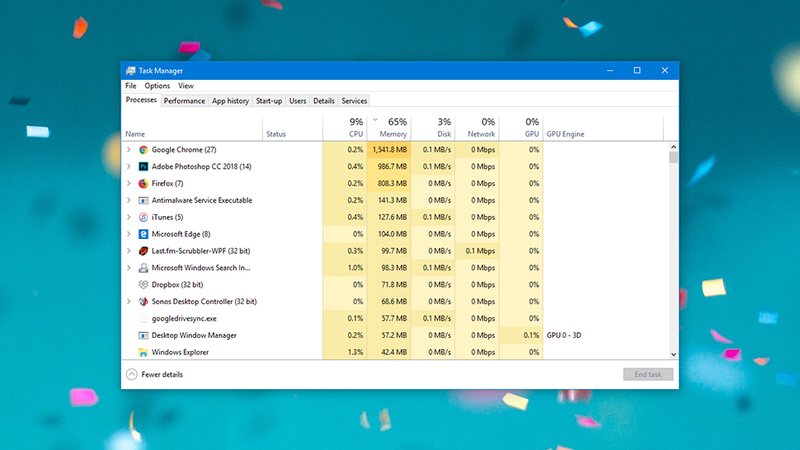Switch to the App history tab

coord(231,101)
